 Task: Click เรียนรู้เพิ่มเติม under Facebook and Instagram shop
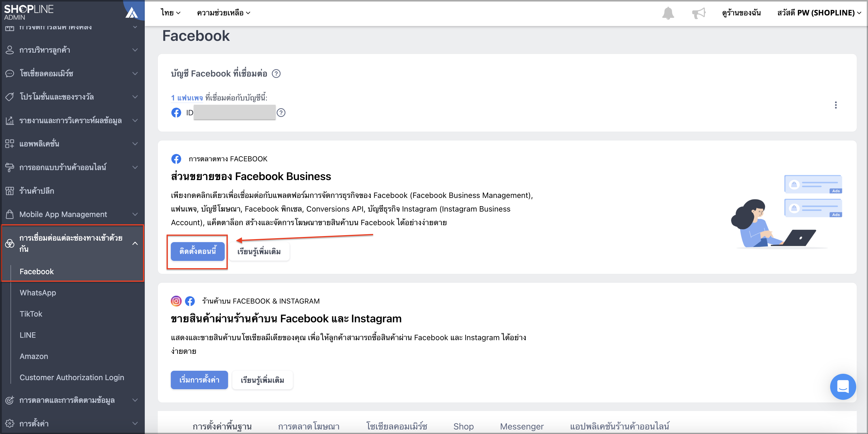tap(262, 380)
